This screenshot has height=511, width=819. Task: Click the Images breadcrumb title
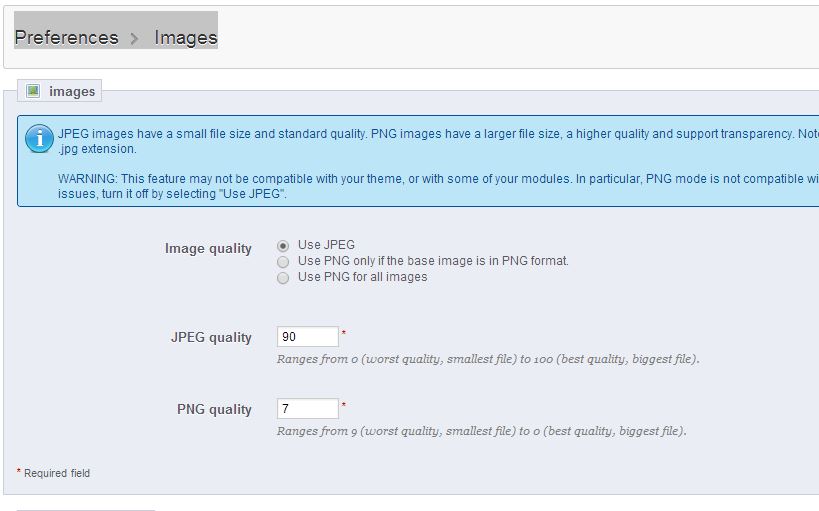pyautogui.click(x=185, y=37)
